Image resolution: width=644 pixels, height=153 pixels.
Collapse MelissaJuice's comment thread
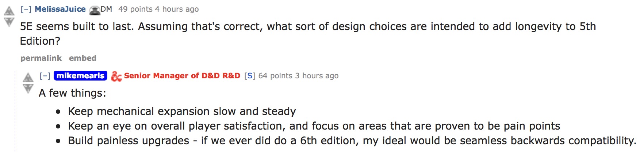point(26,9)
